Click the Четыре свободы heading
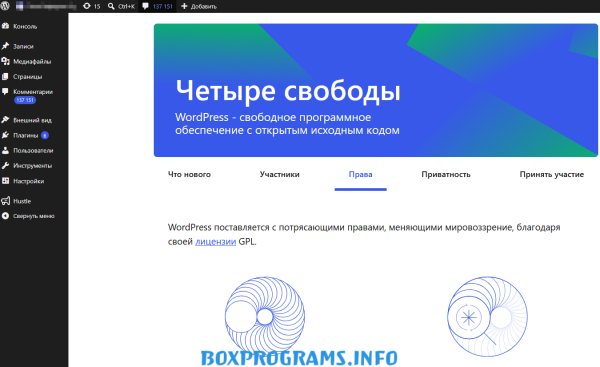Image resolution: width=600 pixels, height=367 pixels. click(x=288, y=91)
